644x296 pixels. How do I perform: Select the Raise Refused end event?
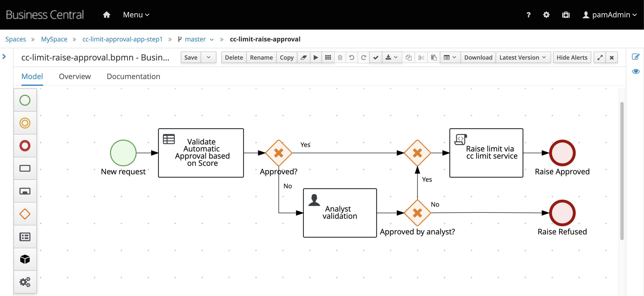[x=562, y=213]
